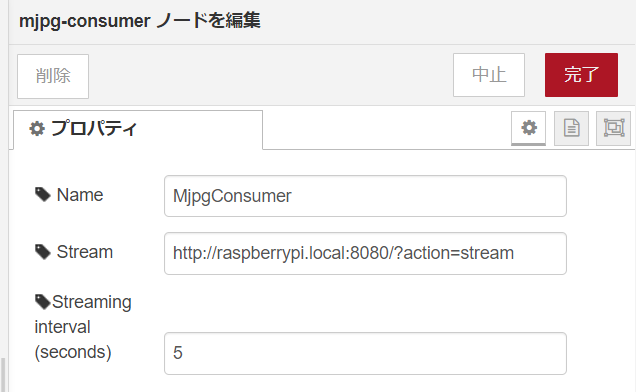Click the tag icon beside Streaming interval

coord(43,302)
